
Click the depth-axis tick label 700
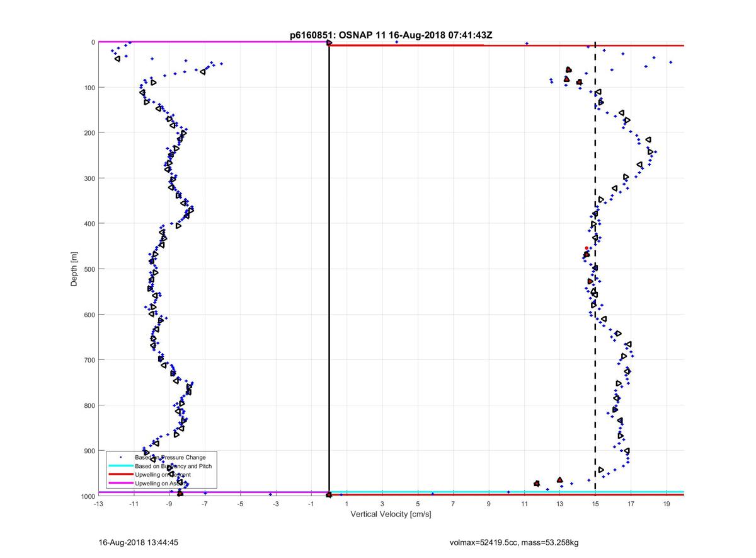click(89, 359)
